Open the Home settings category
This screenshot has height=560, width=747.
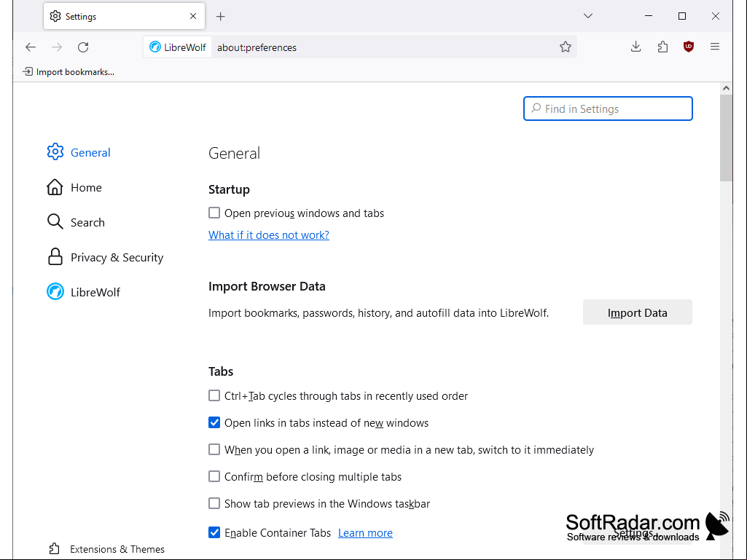74,188
